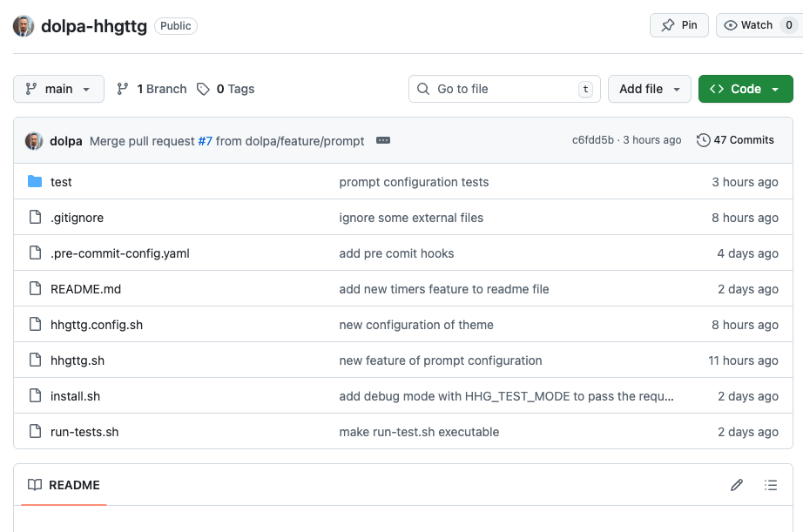Open the .pre-commit-config.yaml file
Image resolution: width=803 pixels, height=532 pixels.
119,253
